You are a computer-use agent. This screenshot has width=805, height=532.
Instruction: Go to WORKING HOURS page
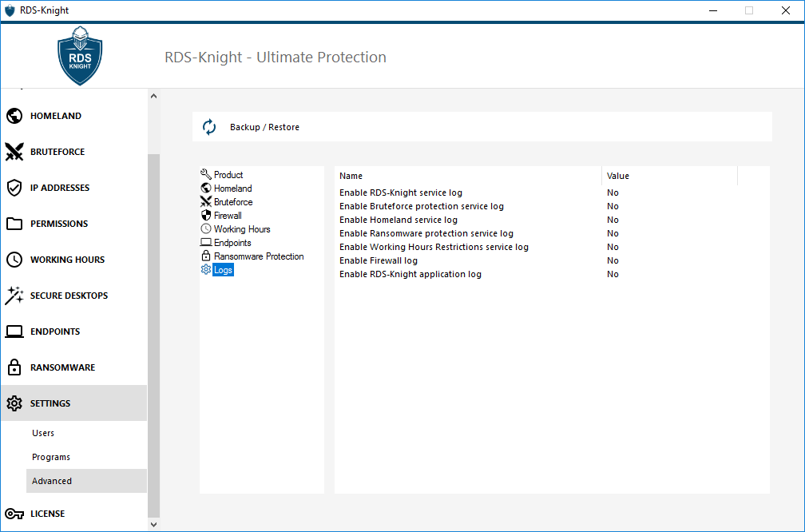(x=74, y=260)
